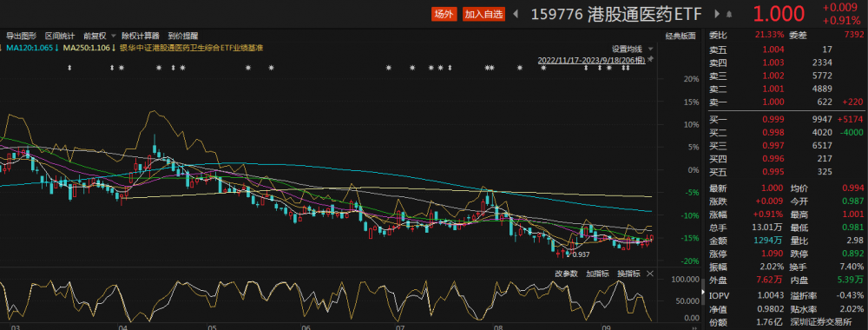
Task: Click the 2022/11/17-2023/9/18 date range link
Action: pos(591,60)
